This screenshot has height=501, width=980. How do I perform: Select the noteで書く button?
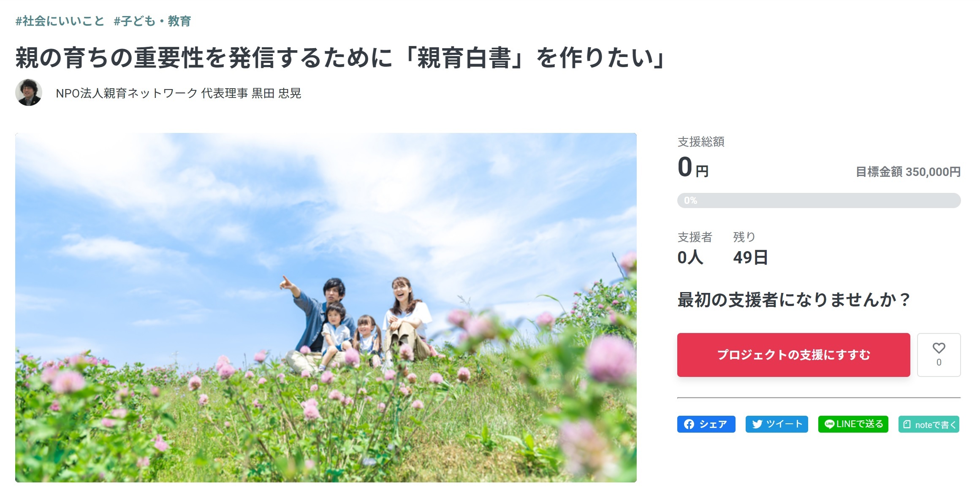[928, 424]
